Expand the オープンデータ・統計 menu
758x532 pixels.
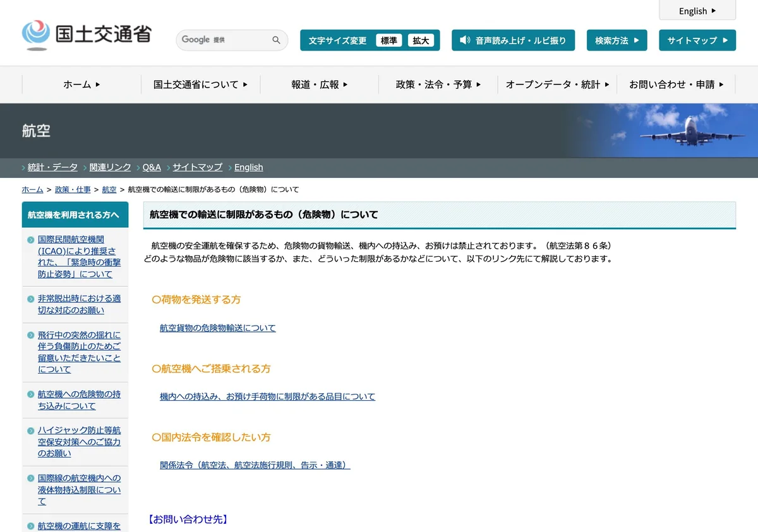[557, 85]
